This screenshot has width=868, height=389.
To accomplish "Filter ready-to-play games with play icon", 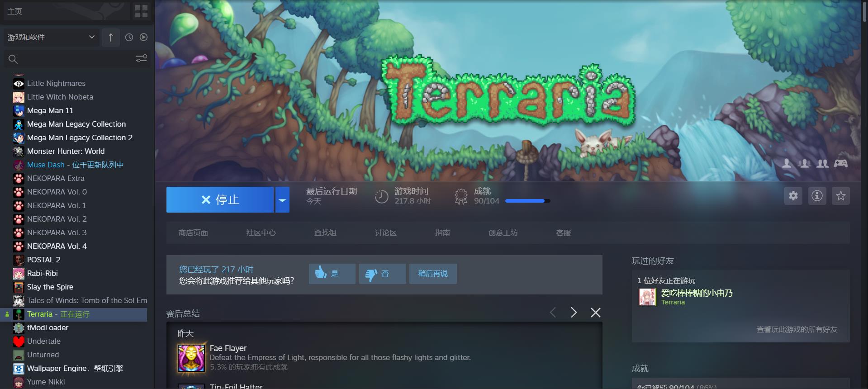I will click(x=143, y=37).
